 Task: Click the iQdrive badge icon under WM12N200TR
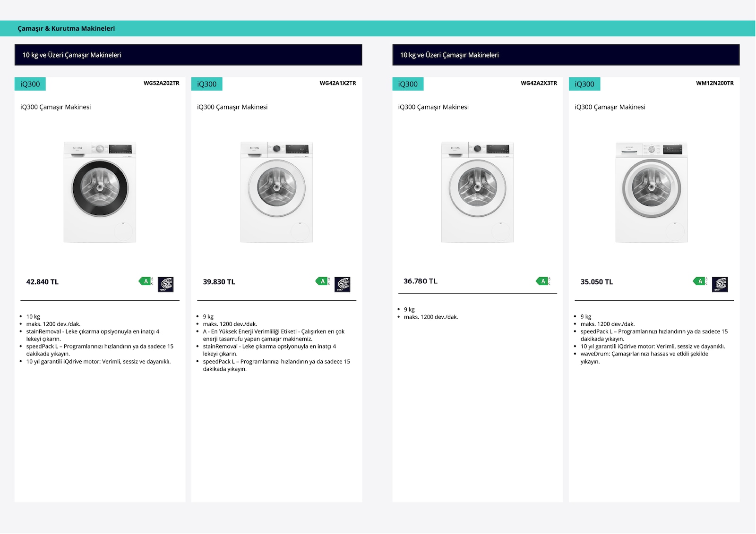tap(720, 284)
